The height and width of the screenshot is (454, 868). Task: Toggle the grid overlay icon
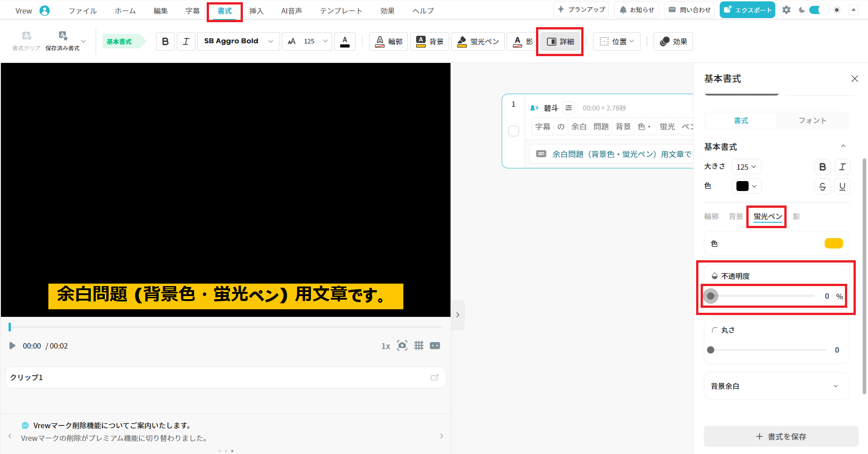pos(419,345)
